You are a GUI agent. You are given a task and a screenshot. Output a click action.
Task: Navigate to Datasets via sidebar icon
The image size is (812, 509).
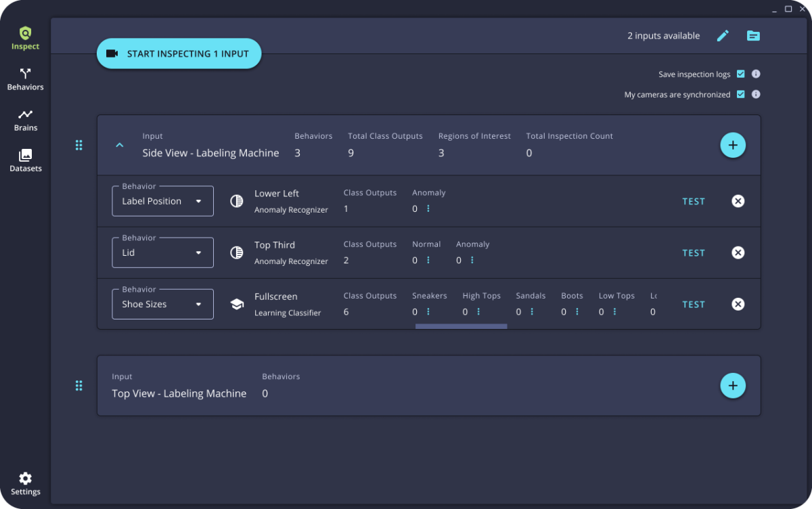click(25, 160)
